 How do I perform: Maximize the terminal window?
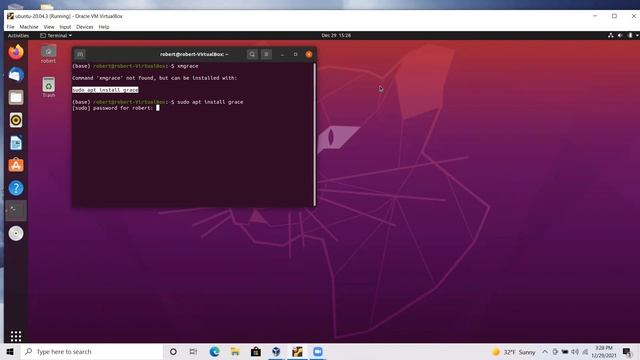coord(296,54)
